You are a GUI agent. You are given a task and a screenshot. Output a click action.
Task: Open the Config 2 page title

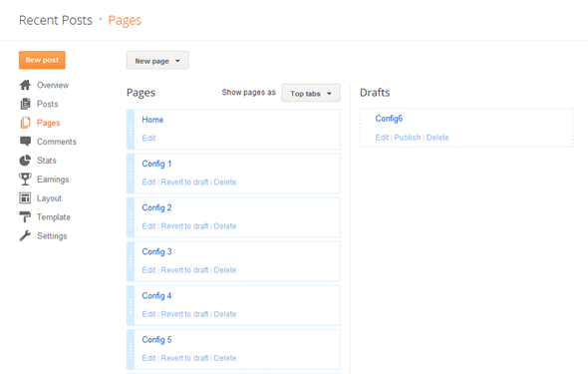(156, 207)
